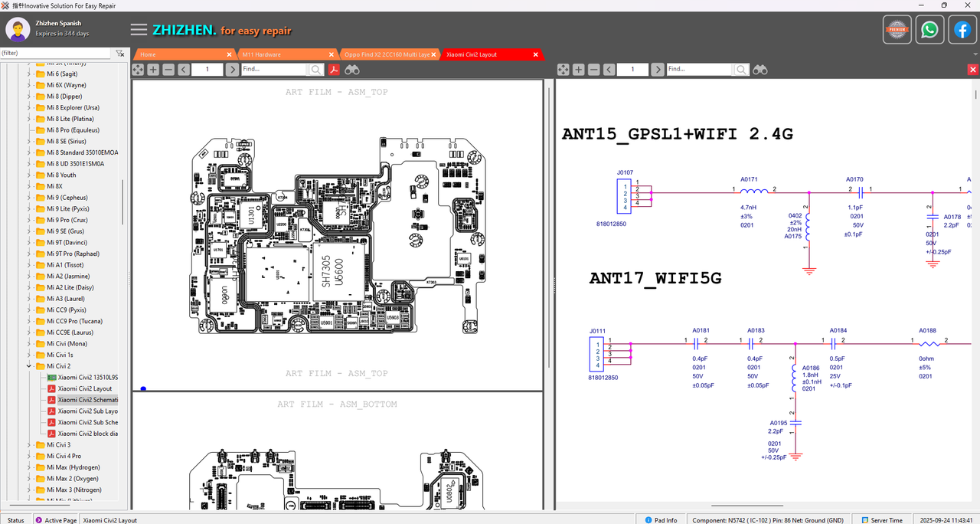Close the Home tab

click(229, 54)
